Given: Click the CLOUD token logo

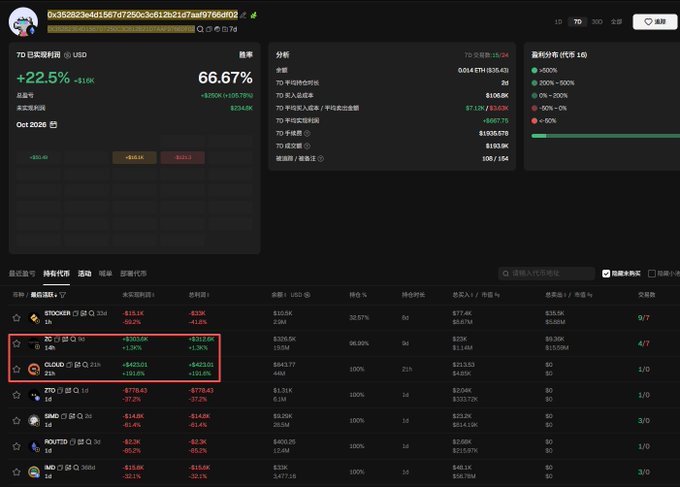Looking at the screenshot, I should 34,369.
